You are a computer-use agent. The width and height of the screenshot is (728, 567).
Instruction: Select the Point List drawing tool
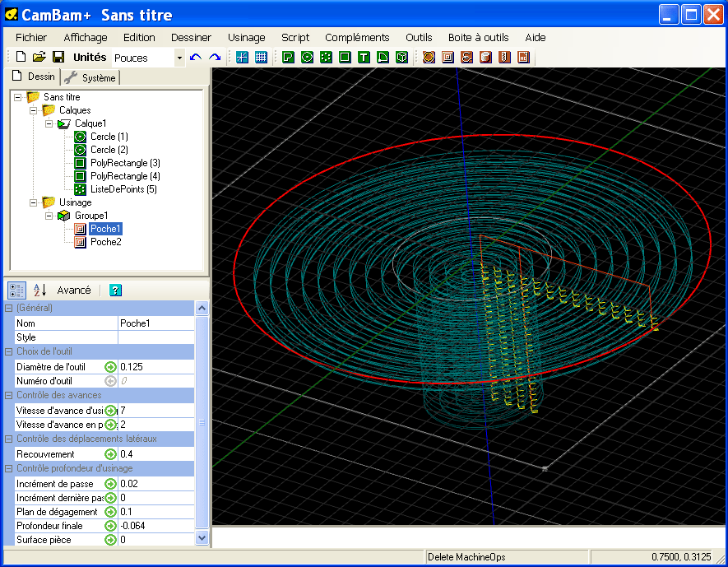point(326,57)
